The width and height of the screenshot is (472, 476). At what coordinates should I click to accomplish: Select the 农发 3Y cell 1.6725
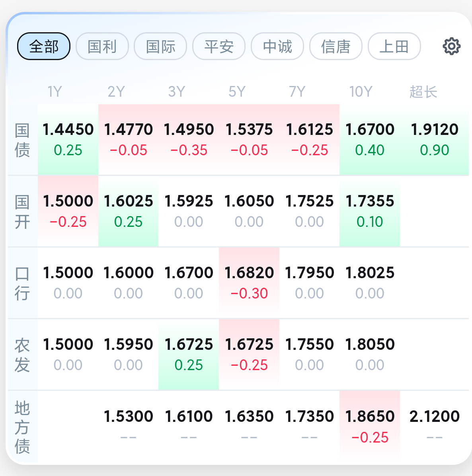coord(189,354)
